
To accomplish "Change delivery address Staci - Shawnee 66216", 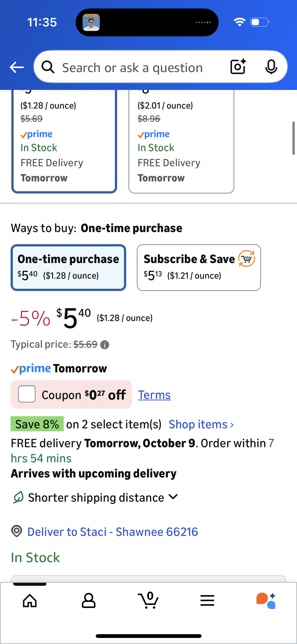I will click(x=112, y=532).
